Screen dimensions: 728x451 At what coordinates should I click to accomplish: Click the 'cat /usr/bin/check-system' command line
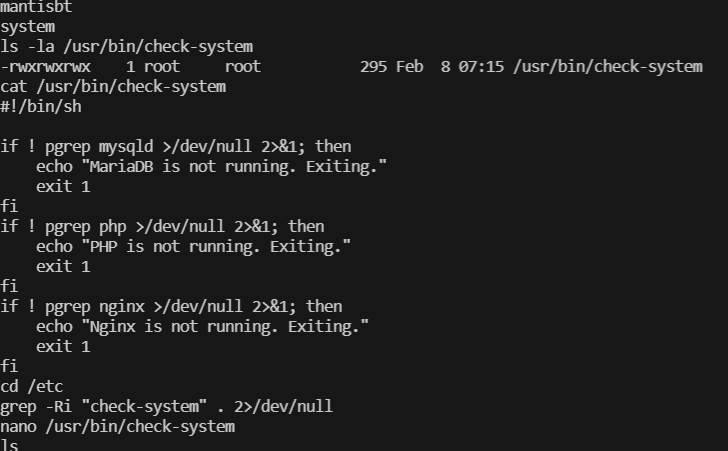tap(113, 87)
